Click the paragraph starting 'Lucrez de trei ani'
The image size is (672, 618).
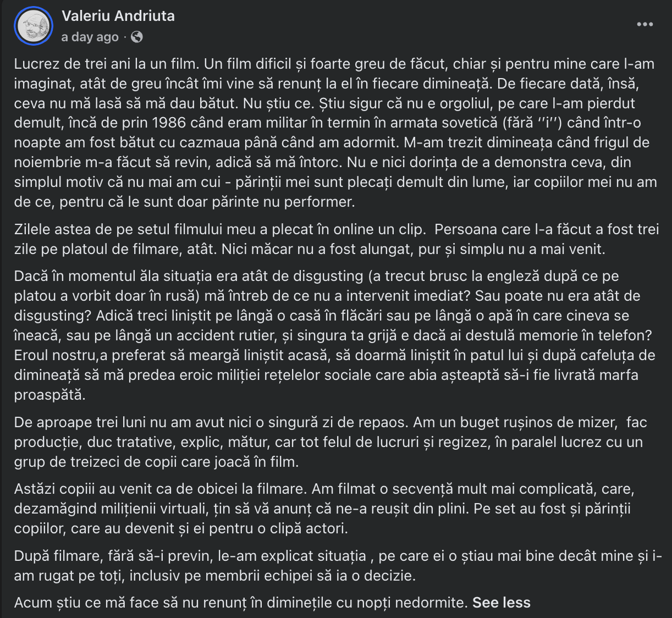click(x=335, y=133)
